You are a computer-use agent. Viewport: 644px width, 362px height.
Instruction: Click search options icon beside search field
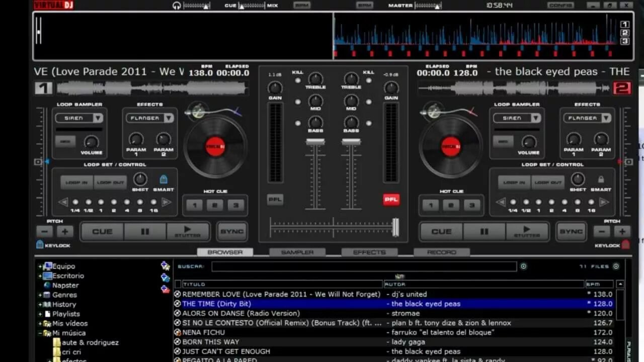[523, 266]
